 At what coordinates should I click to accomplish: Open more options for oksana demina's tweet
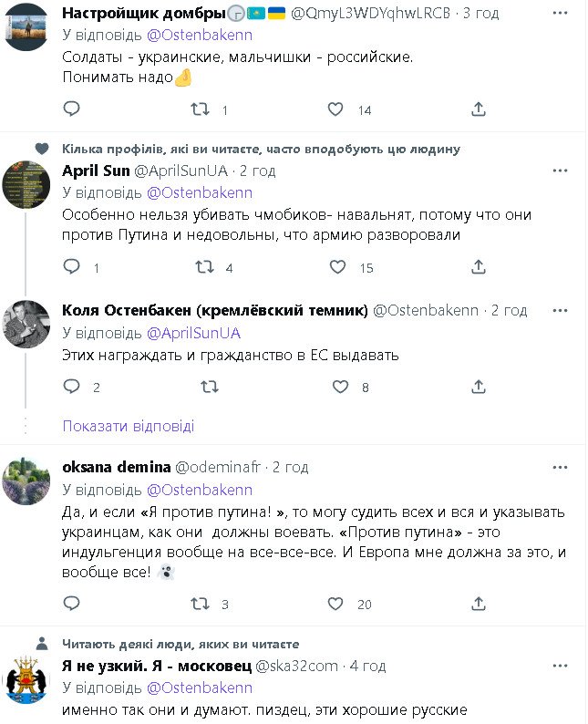(559, 467)
